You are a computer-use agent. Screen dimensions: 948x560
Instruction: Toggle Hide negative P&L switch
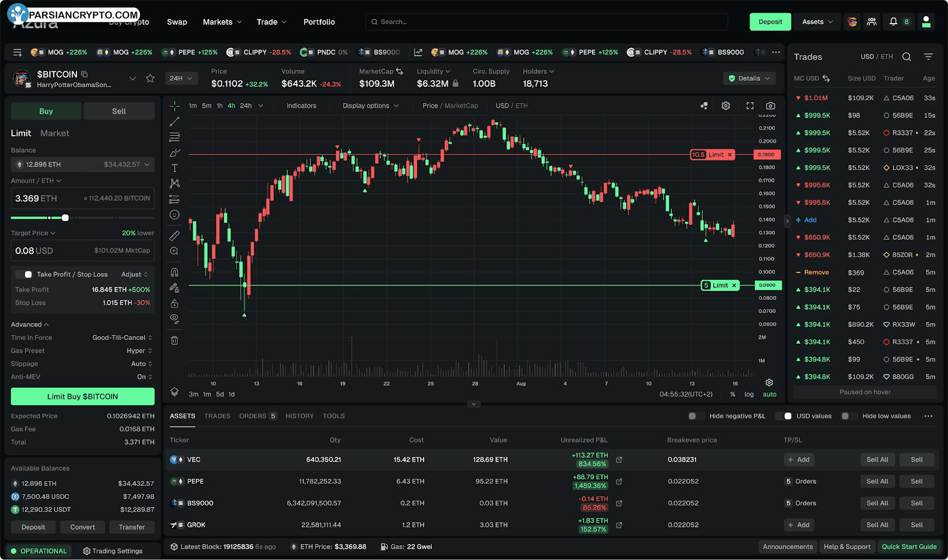pyautogui.click(x=696, y=416)
